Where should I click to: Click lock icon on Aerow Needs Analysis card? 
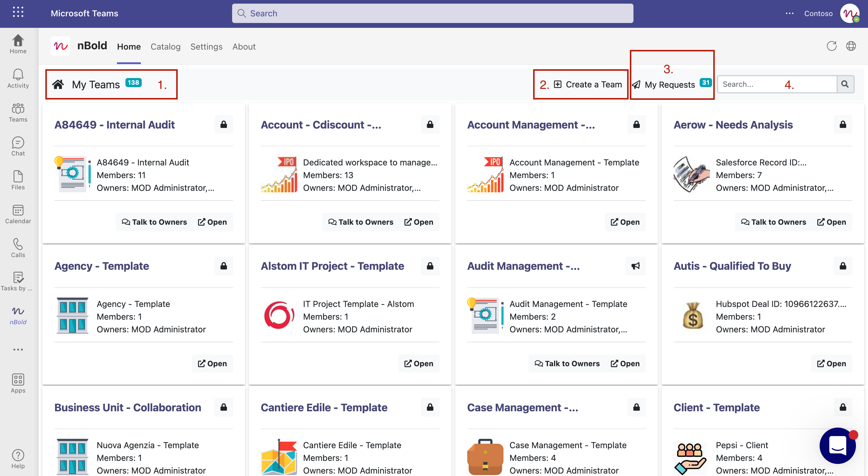point(843,125)
